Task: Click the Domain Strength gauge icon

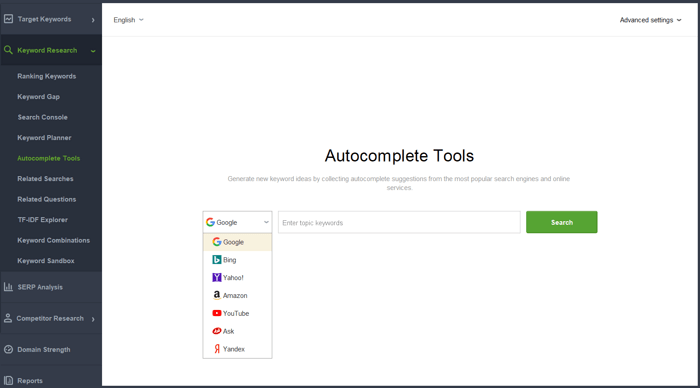Action: (x=8, y=349)
